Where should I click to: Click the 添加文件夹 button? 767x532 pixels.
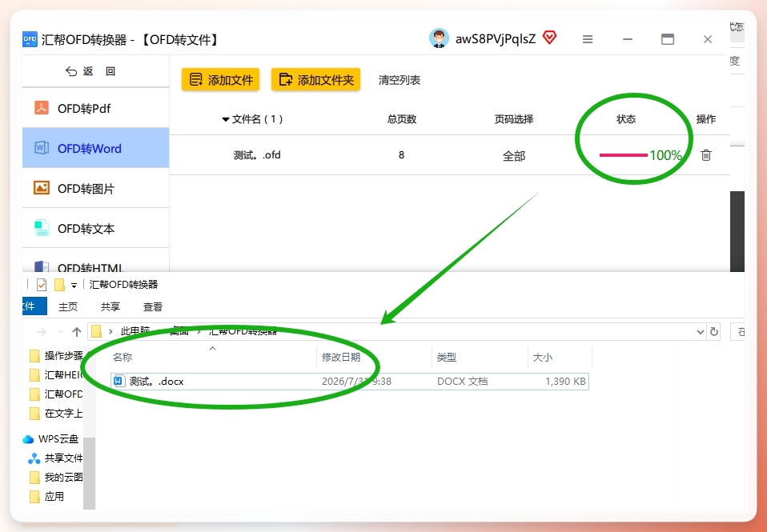316,80
